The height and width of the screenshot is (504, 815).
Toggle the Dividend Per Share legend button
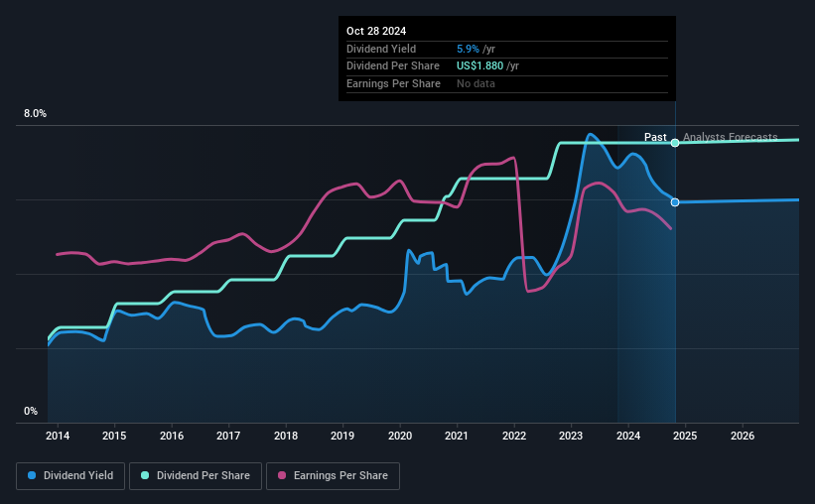coord(196,476)
